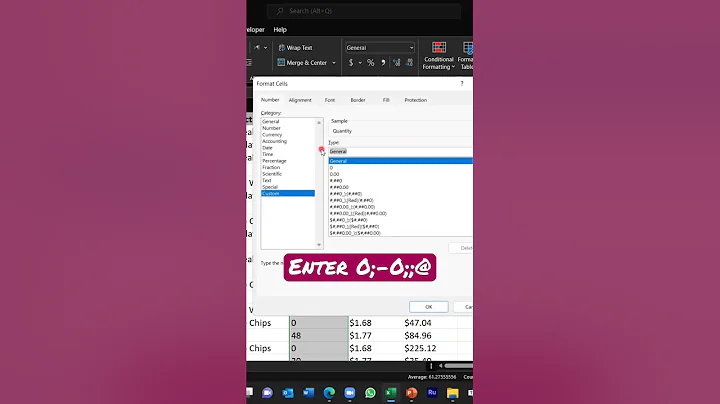Apply accounting dollar format icon
This screenshot has height=404, width=720.
[x=351, y=63]
